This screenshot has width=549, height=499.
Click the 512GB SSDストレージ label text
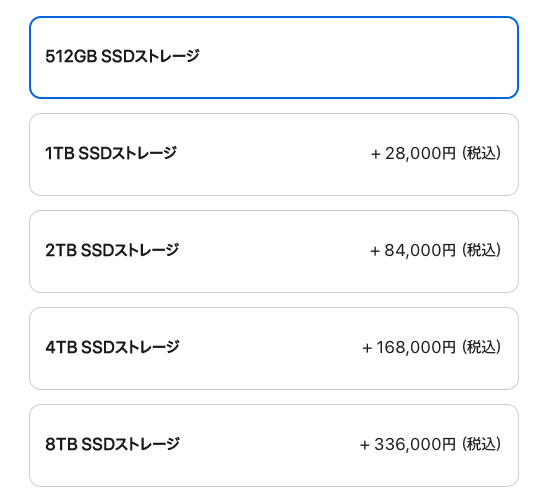tap(122, 56)
